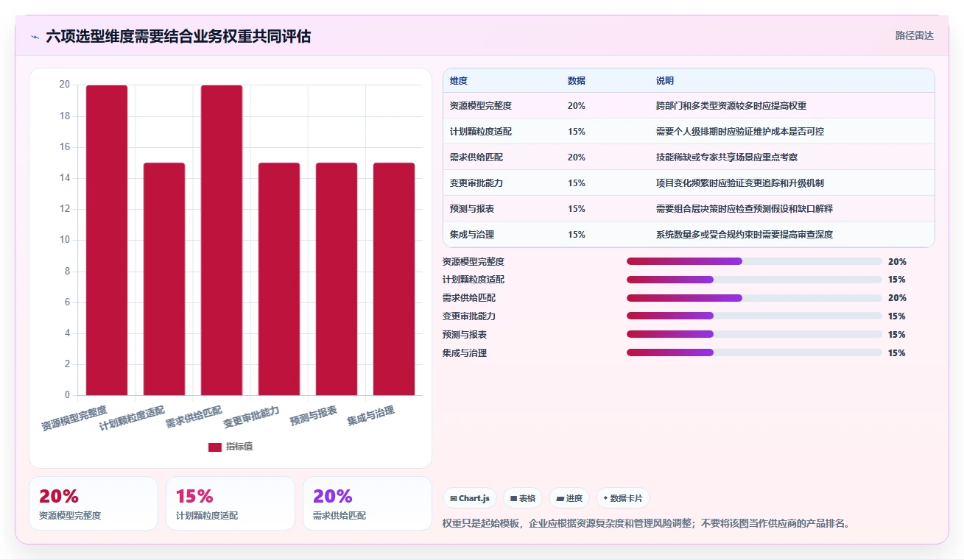Click the pulse icon beside the page title

point(35,36)
